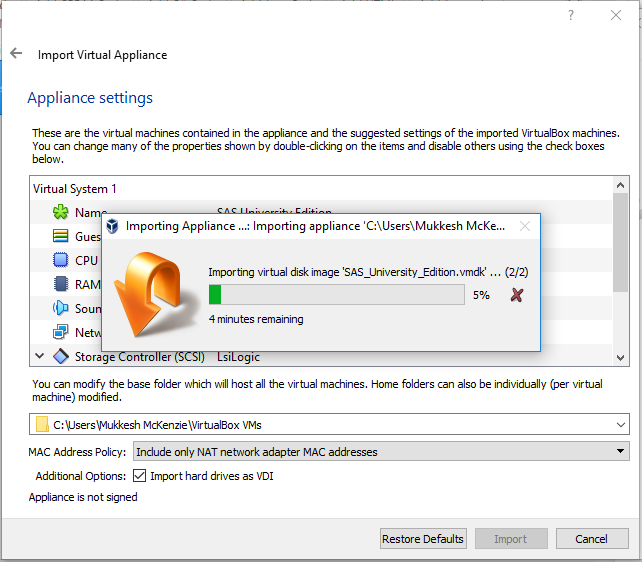The width and height of the screenshot is (642, 562).
Task: Click the Guest OS type icon
Action: coord(61,236)
